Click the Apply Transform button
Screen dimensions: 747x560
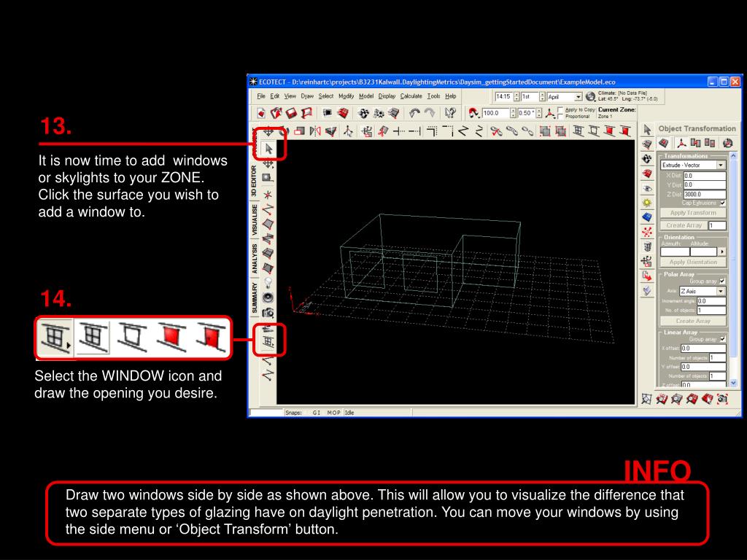tap(693, 213)
